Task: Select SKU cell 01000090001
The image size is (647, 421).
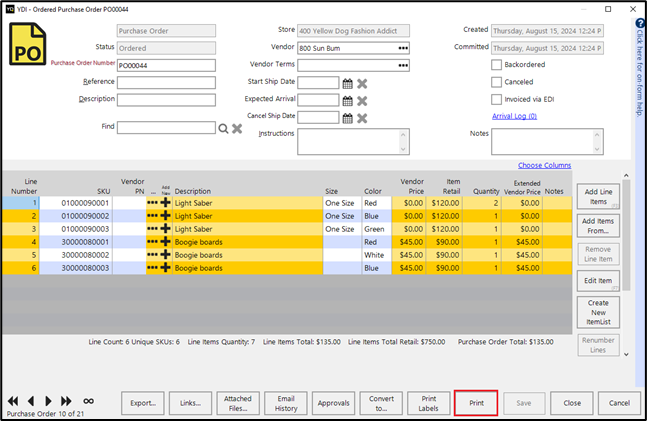Action: (76, 203)
